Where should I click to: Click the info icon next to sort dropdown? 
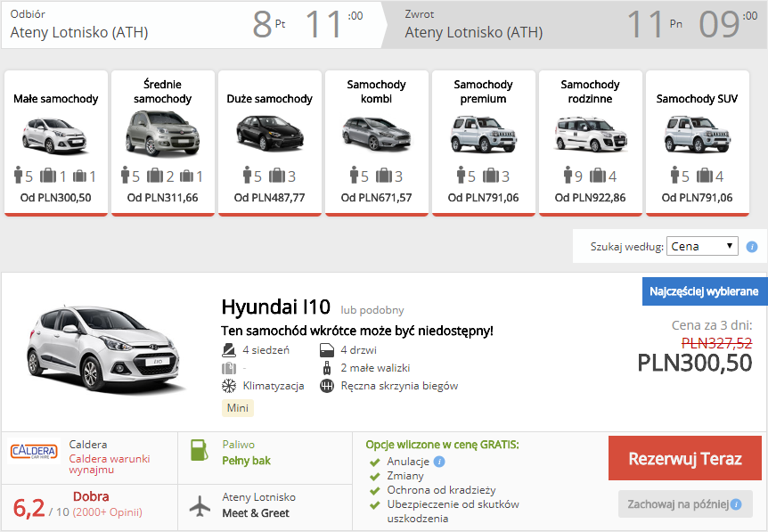coord(752,247)
